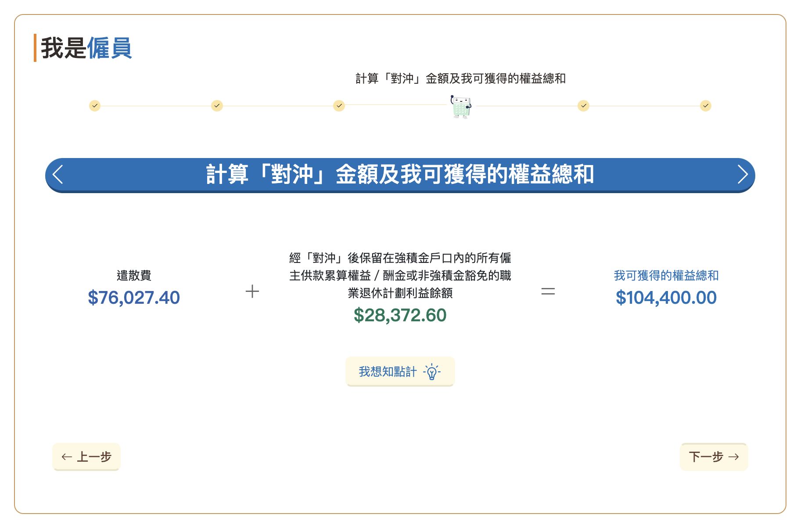
Task: Open the 我想知點計 explanation button
Action: pyautogui.click(x=400, y=372)
